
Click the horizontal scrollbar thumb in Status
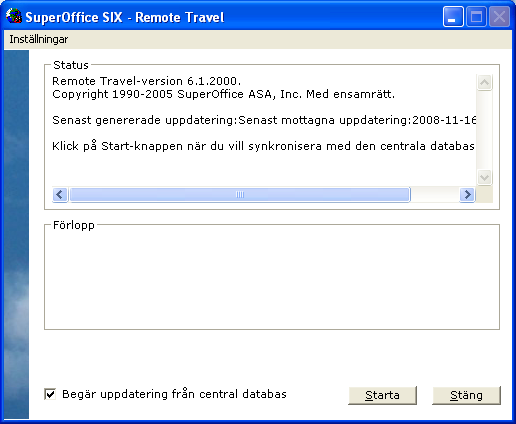click(x=240, y=194)
